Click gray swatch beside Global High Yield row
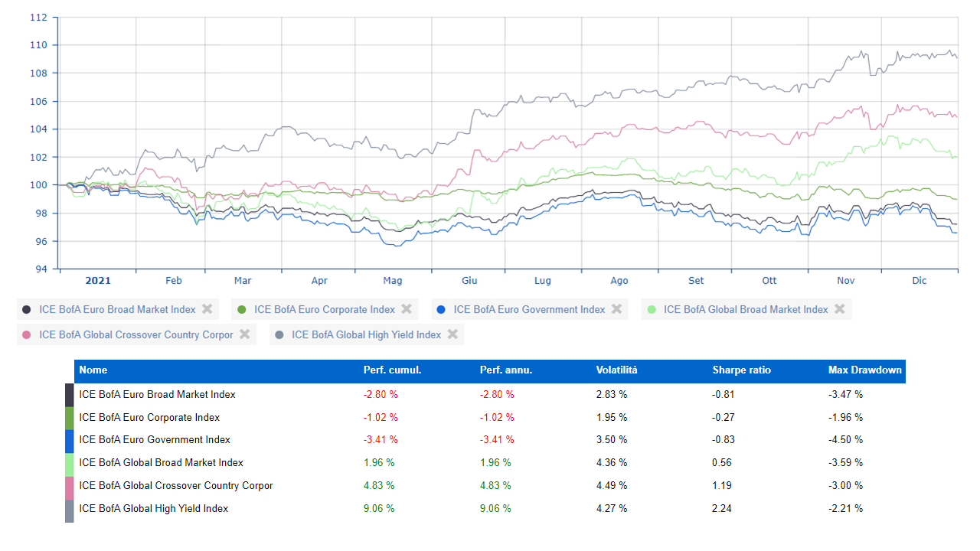 (70, 510)
